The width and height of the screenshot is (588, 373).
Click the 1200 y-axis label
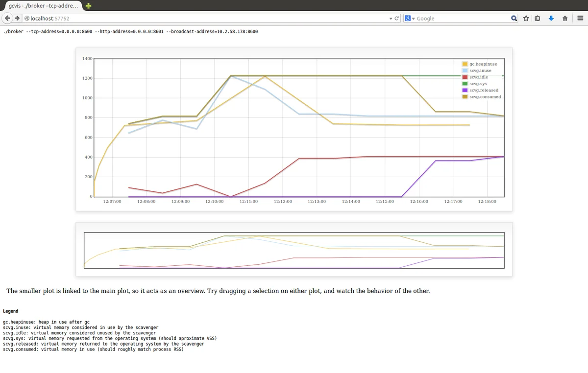[x=87, y=78]
